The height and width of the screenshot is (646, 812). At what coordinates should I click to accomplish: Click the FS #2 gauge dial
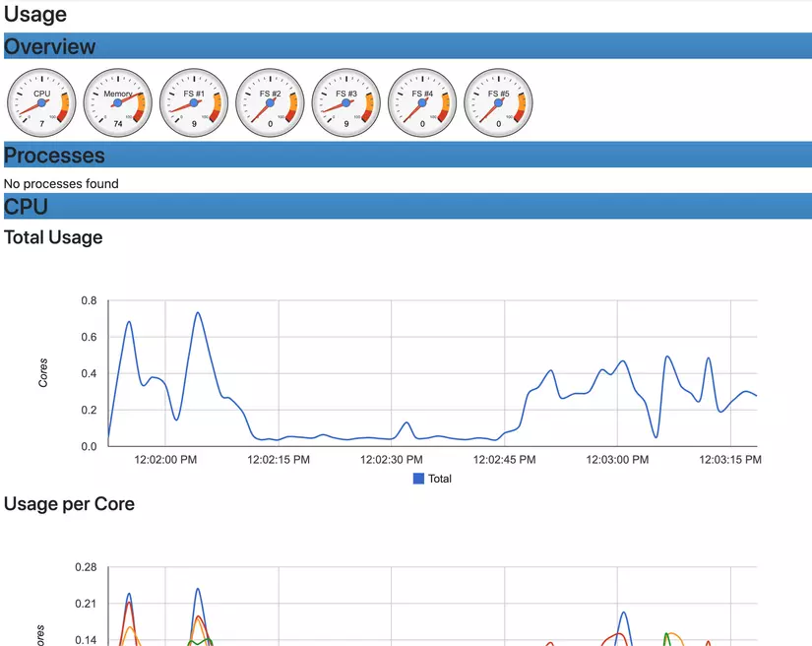pyautogui.click(x=269, y=101)
